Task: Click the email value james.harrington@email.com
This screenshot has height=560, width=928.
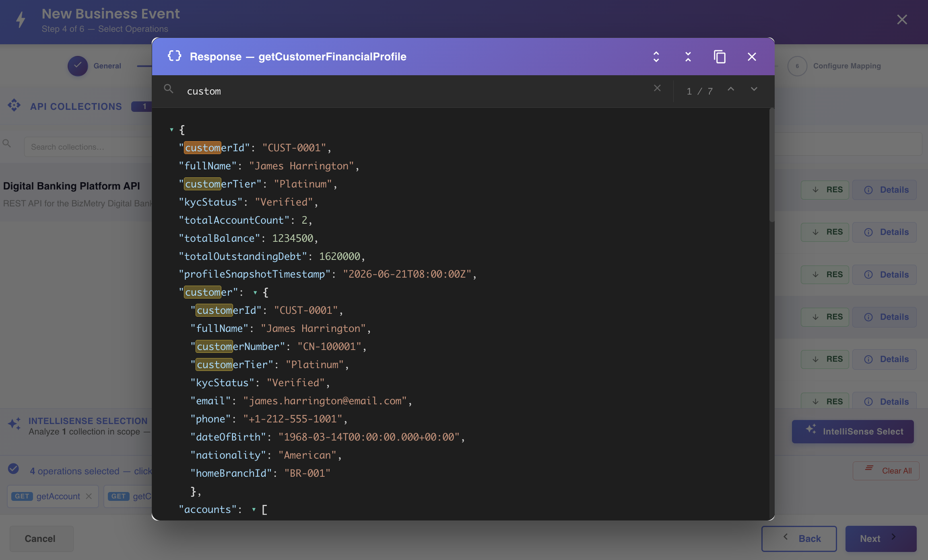Action: point(325,401)
